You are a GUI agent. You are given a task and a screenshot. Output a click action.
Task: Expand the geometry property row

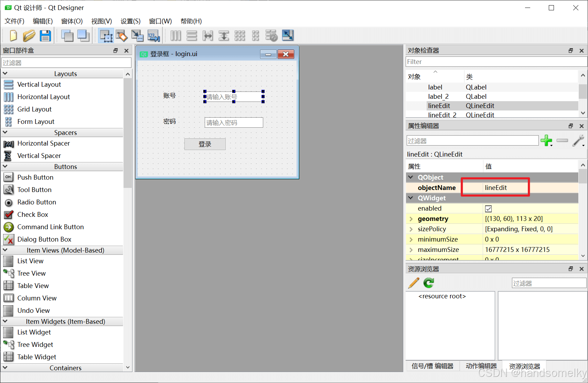coord(411,219)
